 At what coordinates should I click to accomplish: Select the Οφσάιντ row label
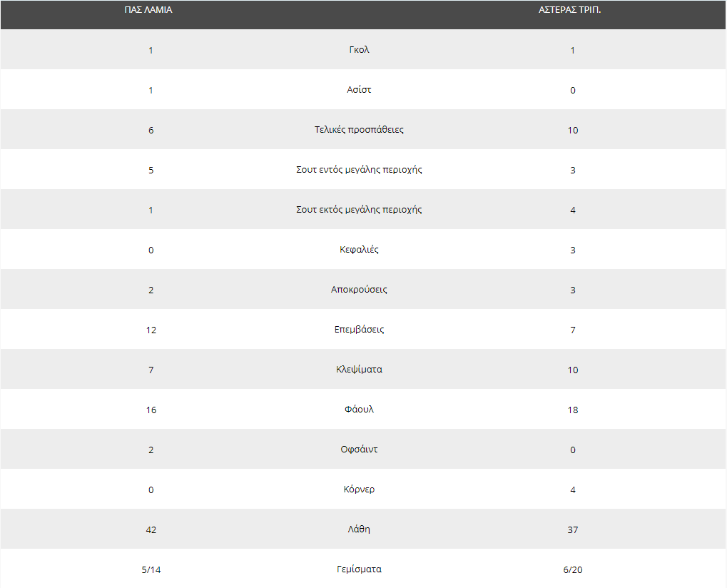pos(359,449)
